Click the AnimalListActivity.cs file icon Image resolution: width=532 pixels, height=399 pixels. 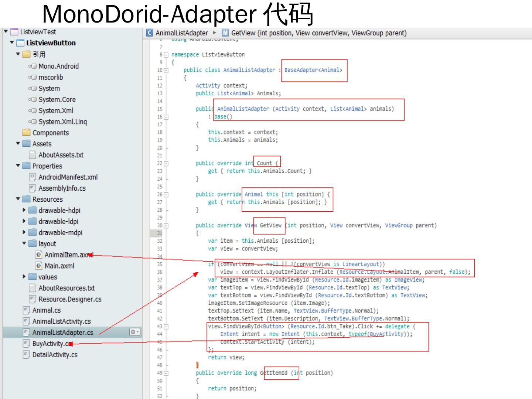(x=26, y=321)
